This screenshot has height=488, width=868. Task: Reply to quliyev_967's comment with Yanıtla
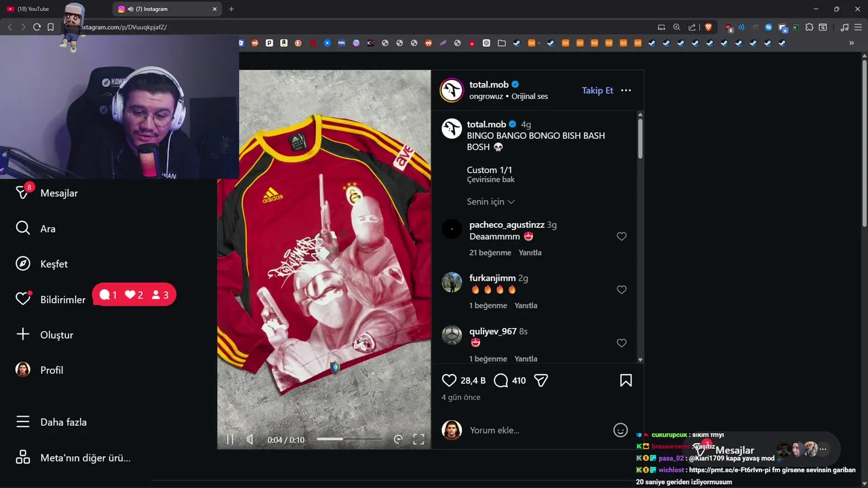tap(526, 359)
